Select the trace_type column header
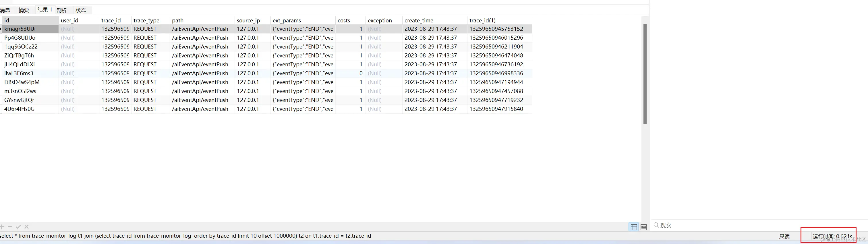 [x=151, y=21]
